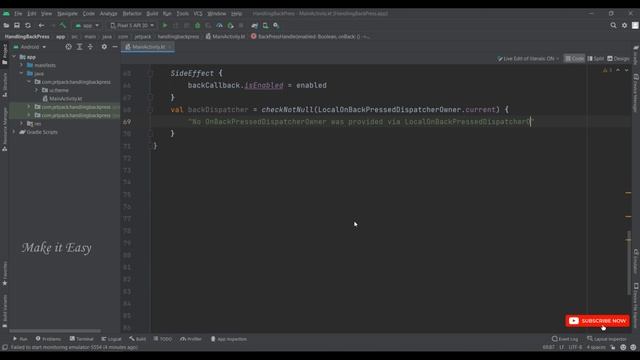This screenshot has width=640, height=360.
Task: Open the Build Variants side tab
Action: pos(4,311)
